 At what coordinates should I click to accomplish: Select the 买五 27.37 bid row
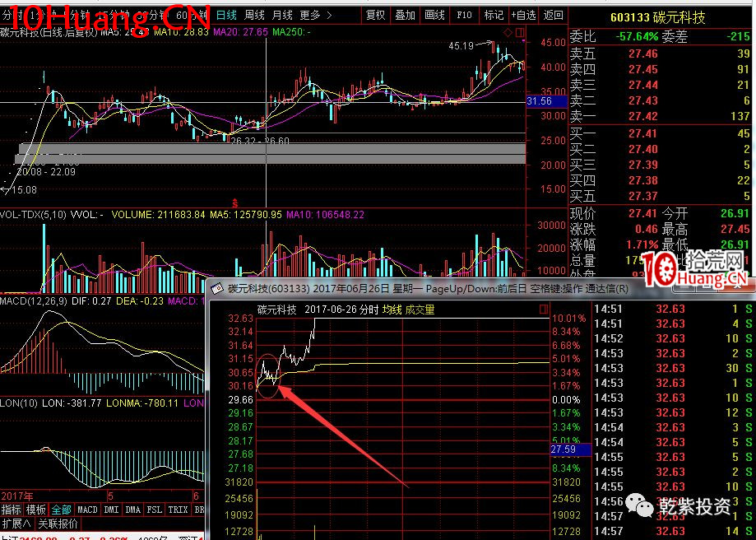point(660,196)
